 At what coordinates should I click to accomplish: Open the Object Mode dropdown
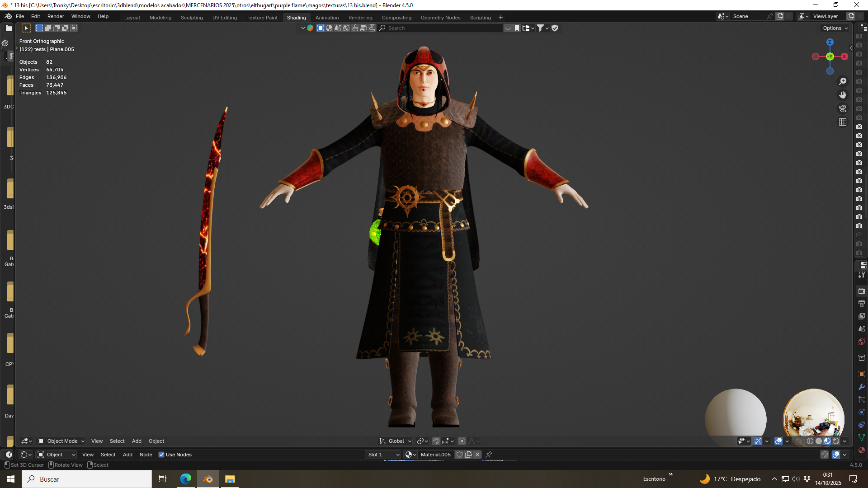pyautogui.click(x=61, y=441)
